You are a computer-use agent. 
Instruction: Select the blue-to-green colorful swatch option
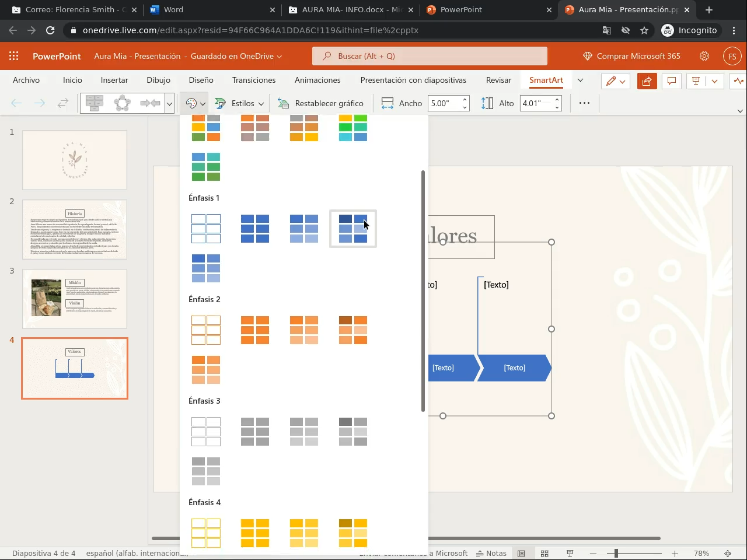tap(206, 167)
